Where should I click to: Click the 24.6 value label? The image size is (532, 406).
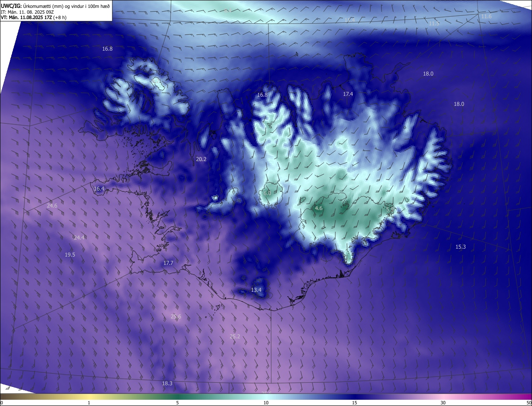pos(52,205)
